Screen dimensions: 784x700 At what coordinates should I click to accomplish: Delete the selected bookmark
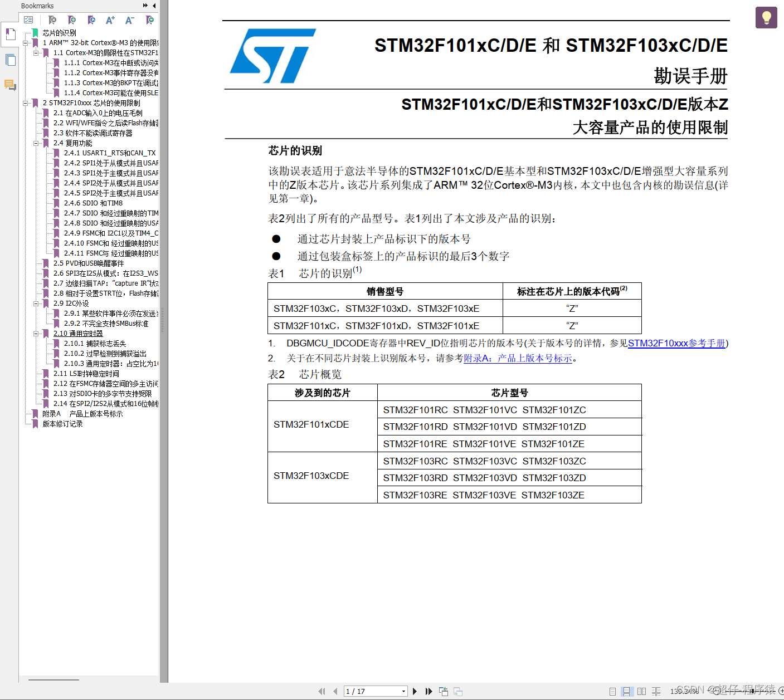point(52,20)
